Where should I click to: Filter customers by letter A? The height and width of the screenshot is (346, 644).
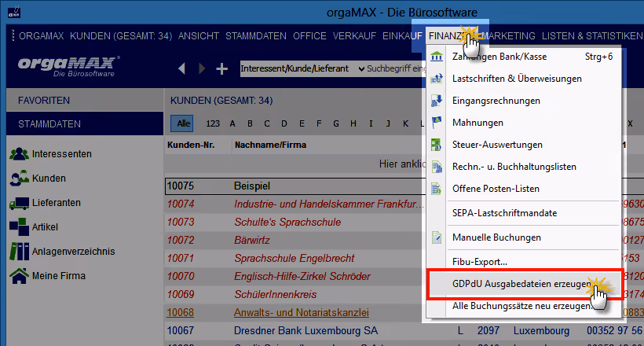(x=232, y=123)
